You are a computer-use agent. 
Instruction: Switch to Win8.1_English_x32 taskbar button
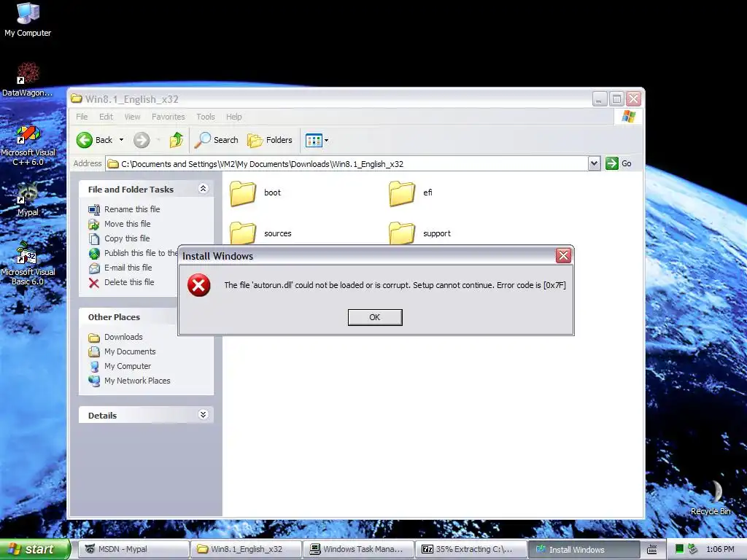coord(246,549)
